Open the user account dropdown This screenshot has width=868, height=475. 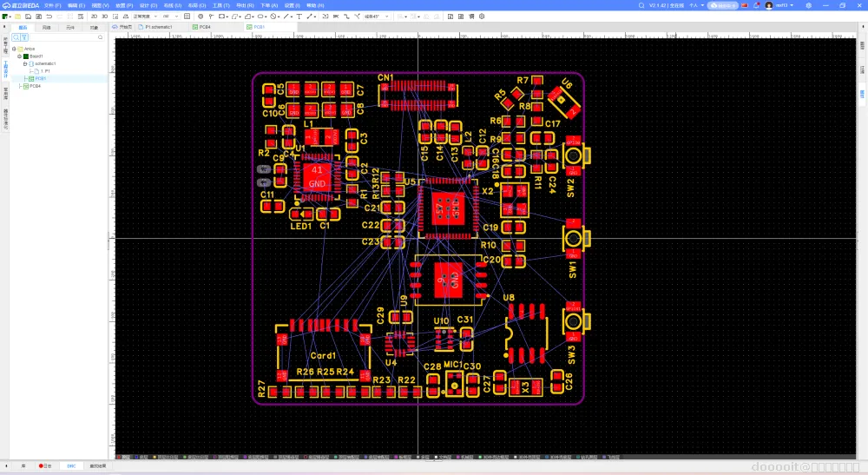point(780,5)
